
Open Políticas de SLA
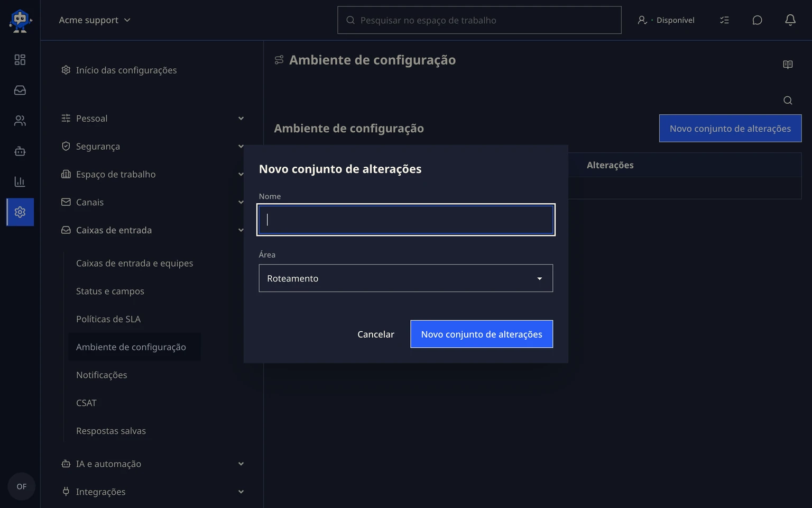108,320
